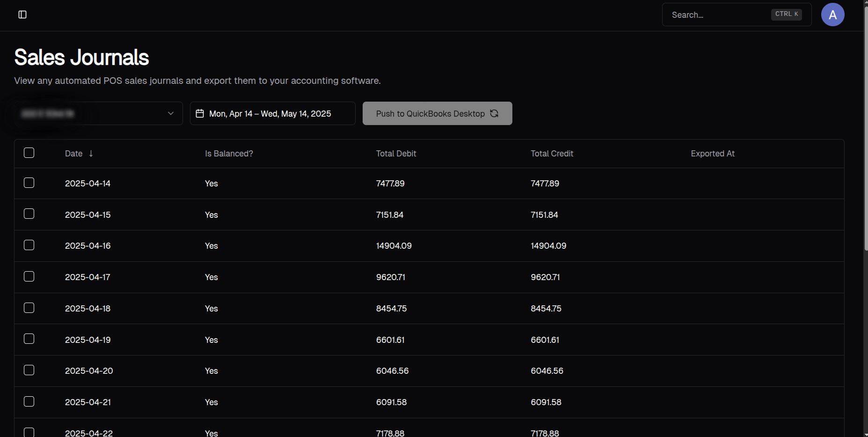Select all rows with header checkbox

(29, 153)
